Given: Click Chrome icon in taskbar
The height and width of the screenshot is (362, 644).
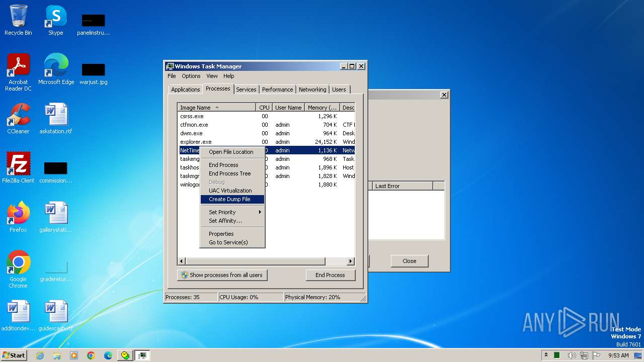Looking at the screenshot, I should point(91,355).
